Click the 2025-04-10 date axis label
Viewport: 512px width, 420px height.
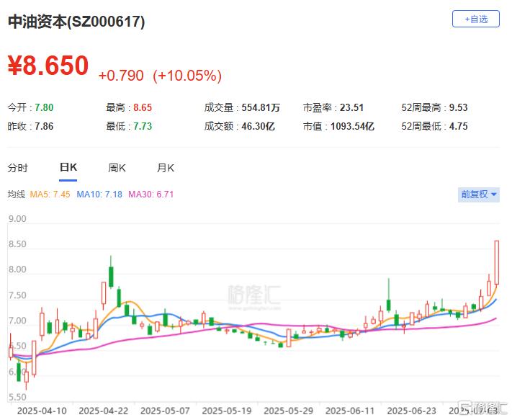[x=42, y=411]
